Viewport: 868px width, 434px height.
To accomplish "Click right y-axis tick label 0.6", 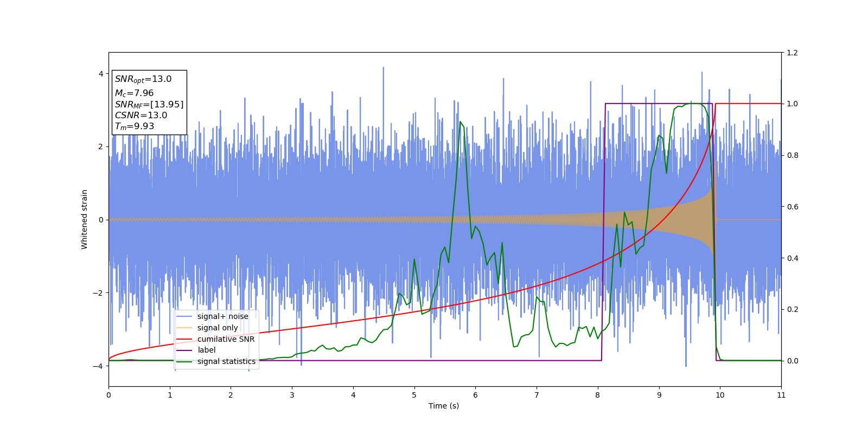I will coord(792,207).
